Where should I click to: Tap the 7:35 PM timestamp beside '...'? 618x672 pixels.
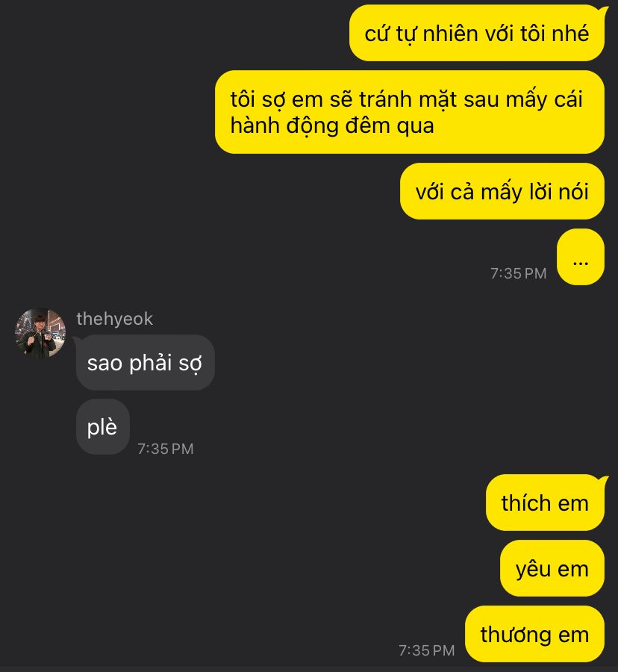click(518, 273)
